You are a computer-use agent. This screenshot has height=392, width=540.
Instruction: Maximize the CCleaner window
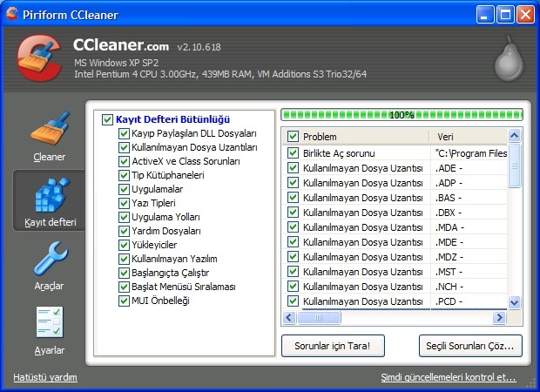(505, 15)
